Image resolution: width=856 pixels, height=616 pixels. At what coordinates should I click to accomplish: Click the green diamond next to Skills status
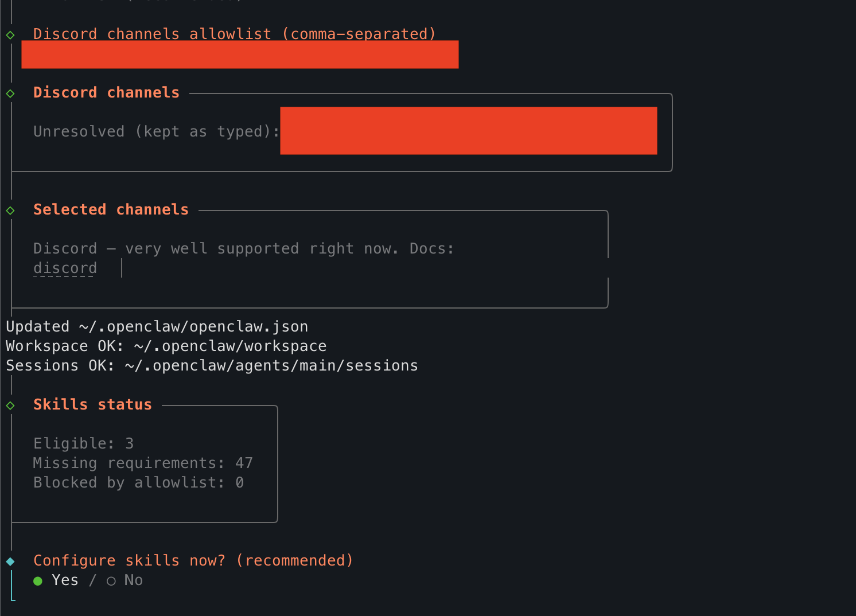[10, 406]
